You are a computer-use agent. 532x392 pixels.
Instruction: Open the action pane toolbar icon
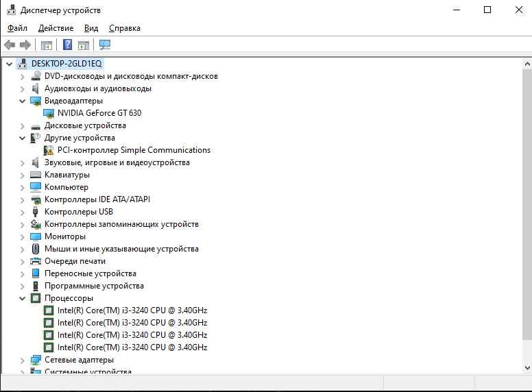84,45
